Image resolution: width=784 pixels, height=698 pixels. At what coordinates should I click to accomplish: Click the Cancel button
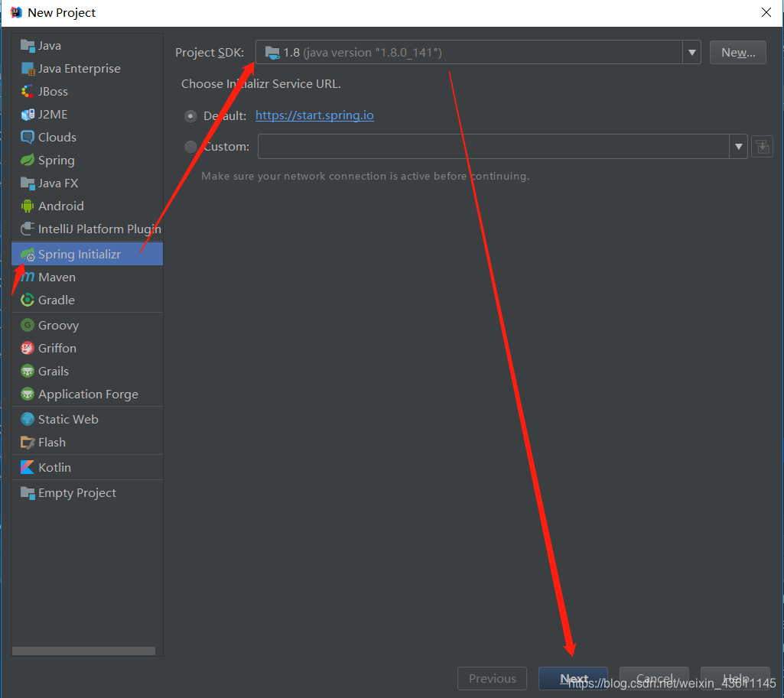point(654,679)
